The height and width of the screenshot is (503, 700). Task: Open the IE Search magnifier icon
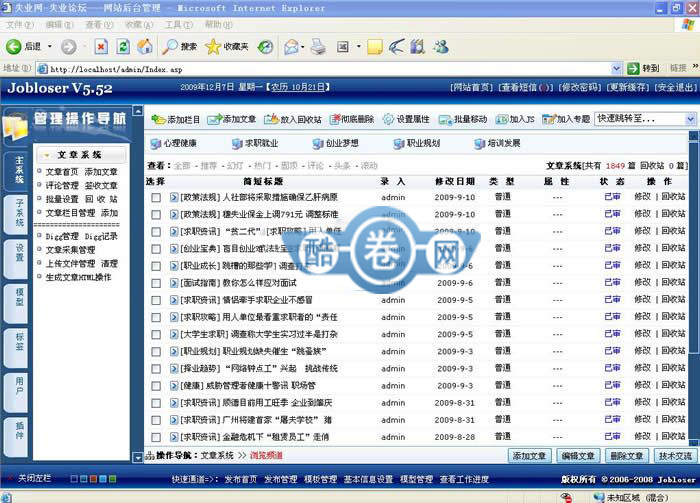pos(170,46)
